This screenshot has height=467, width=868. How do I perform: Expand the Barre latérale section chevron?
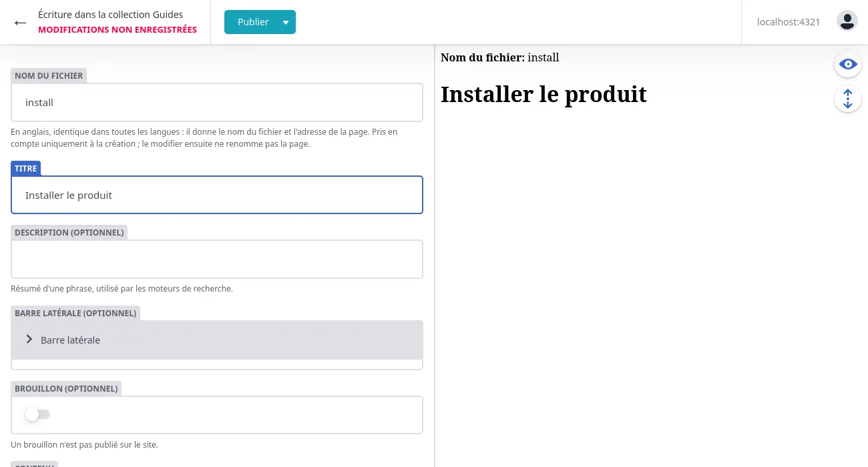(x=29, y=340)
